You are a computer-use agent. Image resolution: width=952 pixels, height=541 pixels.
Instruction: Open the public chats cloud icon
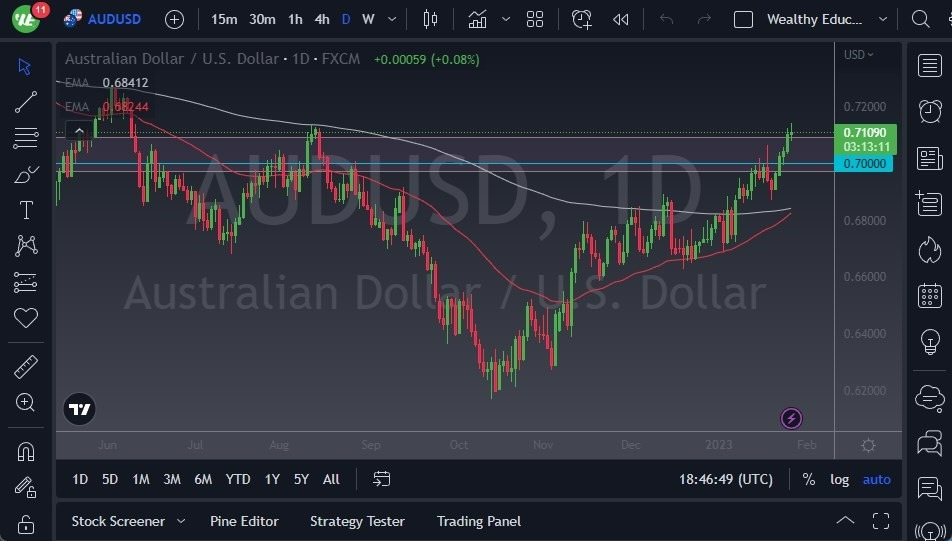[x=930, y=398]
